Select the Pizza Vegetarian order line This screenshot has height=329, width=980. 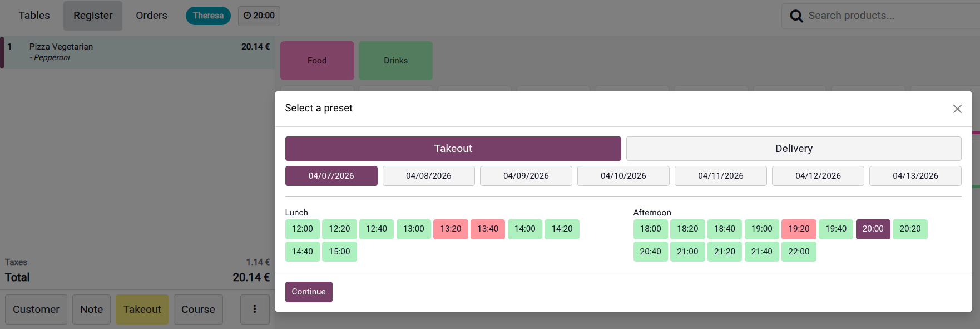[138, 52]
